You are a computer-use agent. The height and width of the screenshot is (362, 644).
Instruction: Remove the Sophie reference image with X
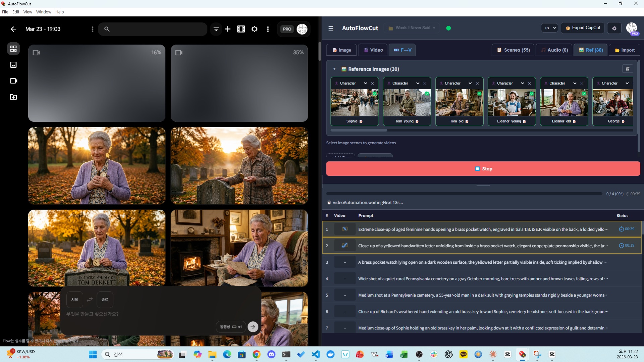coord(372,84)
